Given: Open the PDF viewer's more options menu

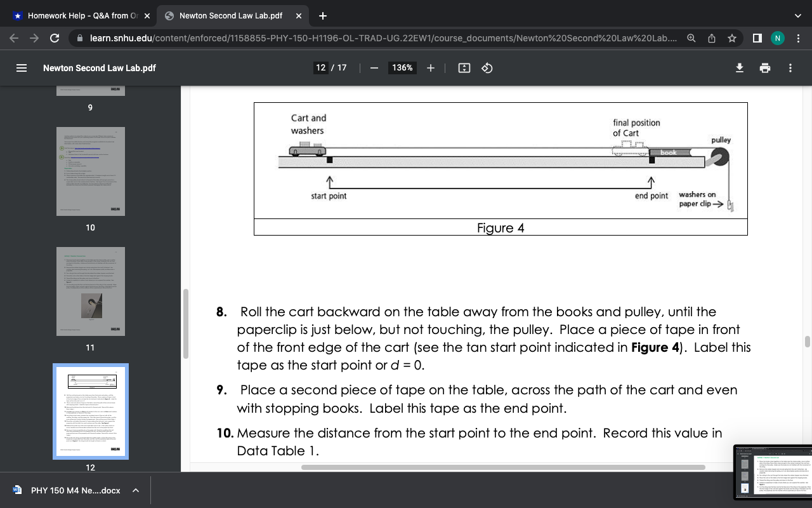Looking at the screenshot, I should pos(790,68).
